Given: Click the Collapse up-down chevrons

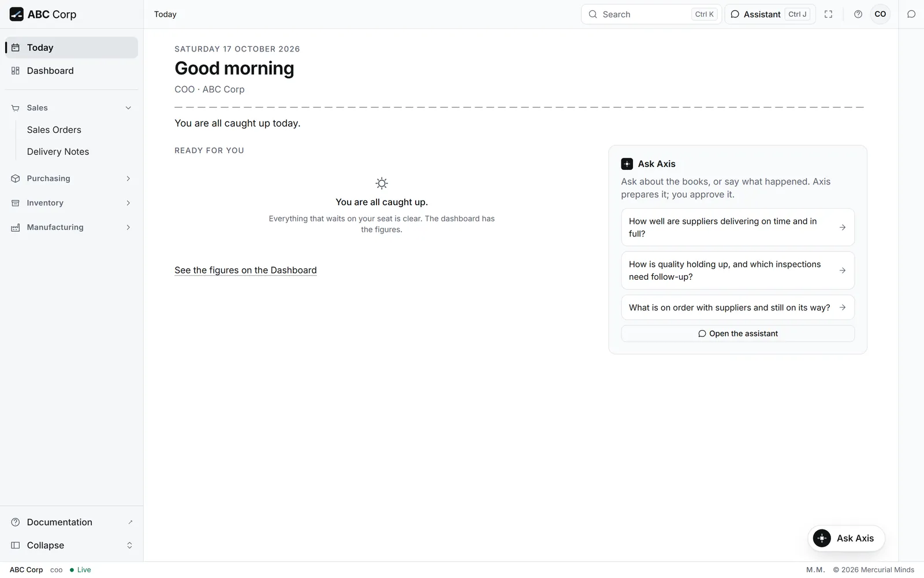Looking at the screenshot, I should [x=129, y=545].
